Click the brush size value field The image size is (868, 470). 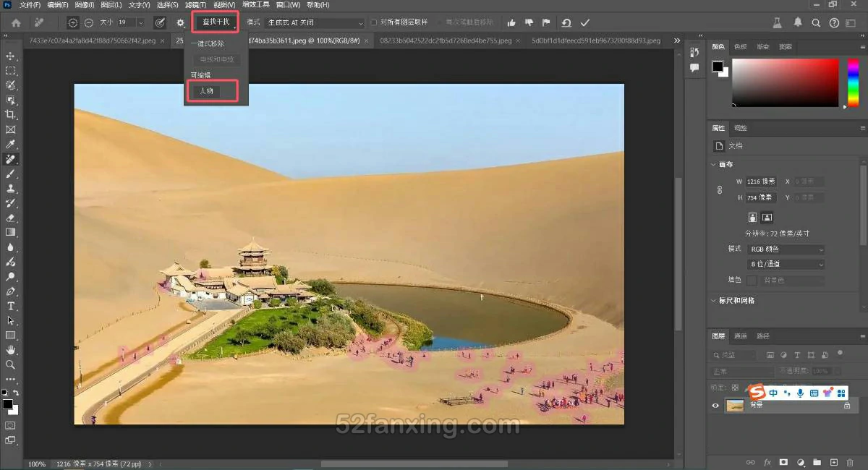[x=125, y=22]
